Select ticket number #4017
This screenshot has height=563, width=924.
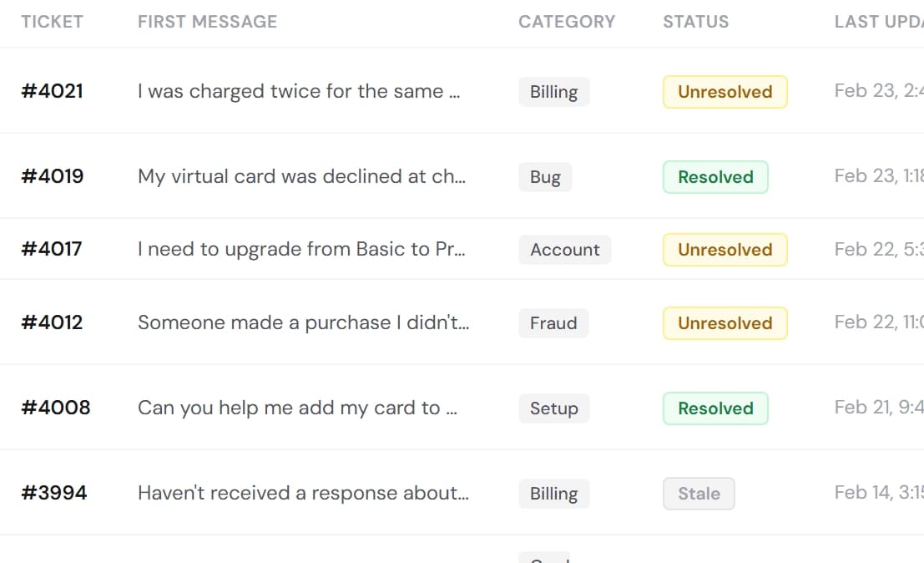pyautogui.click(x=51, y=249)
